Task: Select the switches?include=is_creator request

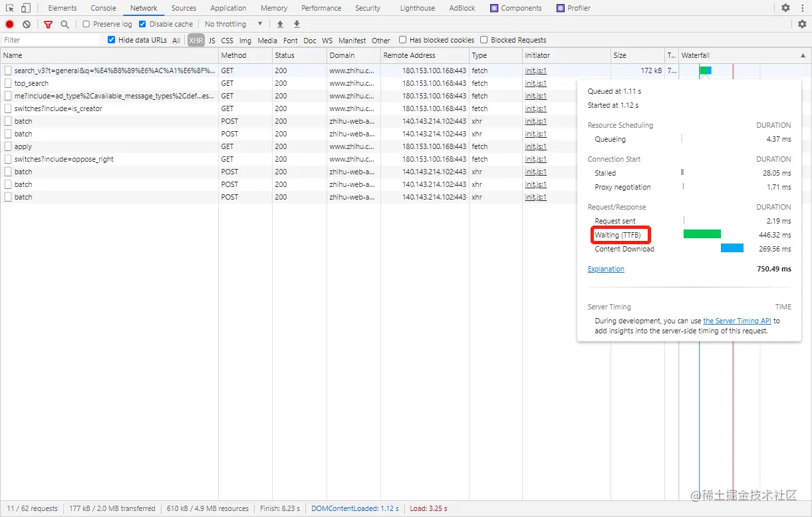Action: click(x=289, y=108)
